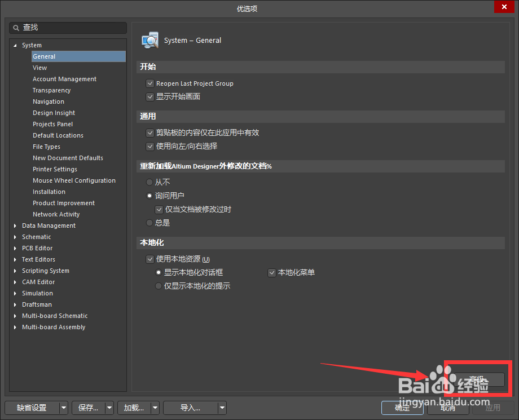519x420 pixels.
Task: Expand the PCB Editor node
Action: click(15, 248)
